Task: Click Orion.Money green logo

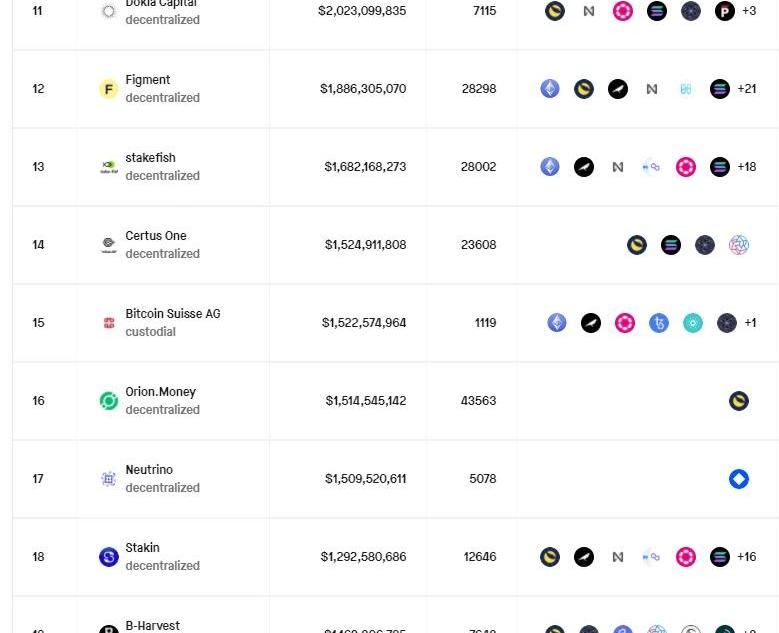Action: [109, 401]
